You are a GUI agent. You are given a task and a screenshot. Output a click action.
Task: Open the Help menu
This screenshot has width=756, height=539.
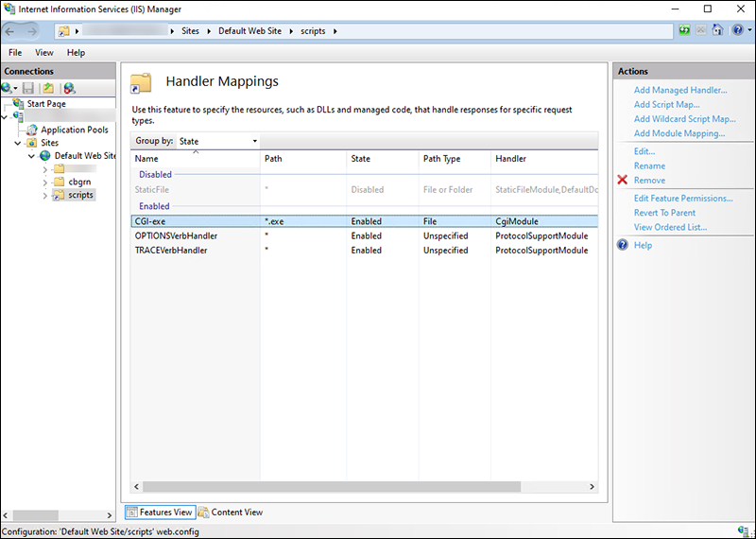76,53
